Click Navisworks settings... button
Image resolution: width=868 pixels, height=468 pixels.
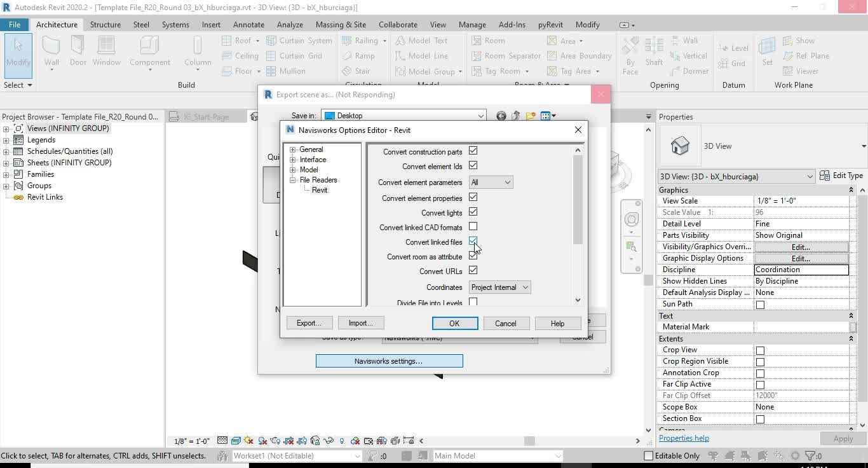click(389, 361)
